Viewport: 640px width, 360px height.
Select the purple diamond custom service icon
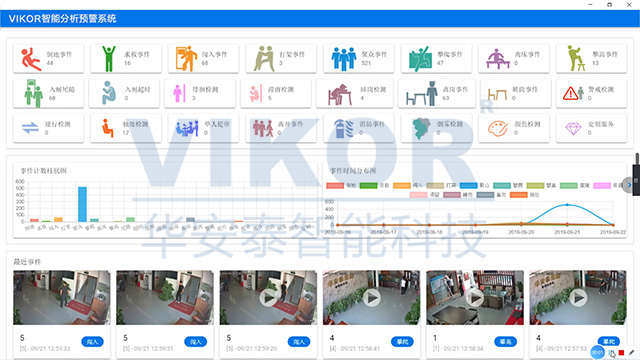pyautogui.click(x=573, y=129)
